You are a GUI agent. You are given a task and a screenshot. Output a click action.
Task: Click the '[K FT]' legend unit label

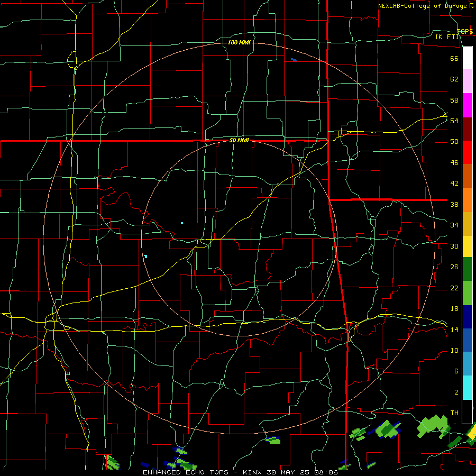click(447, 37)
